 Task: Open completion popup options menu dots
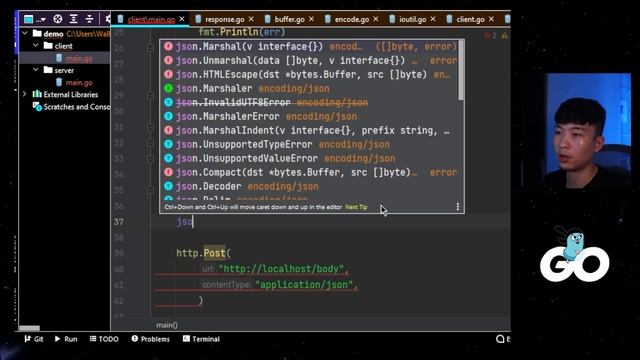pyautogui.click(x=458, y=207)
